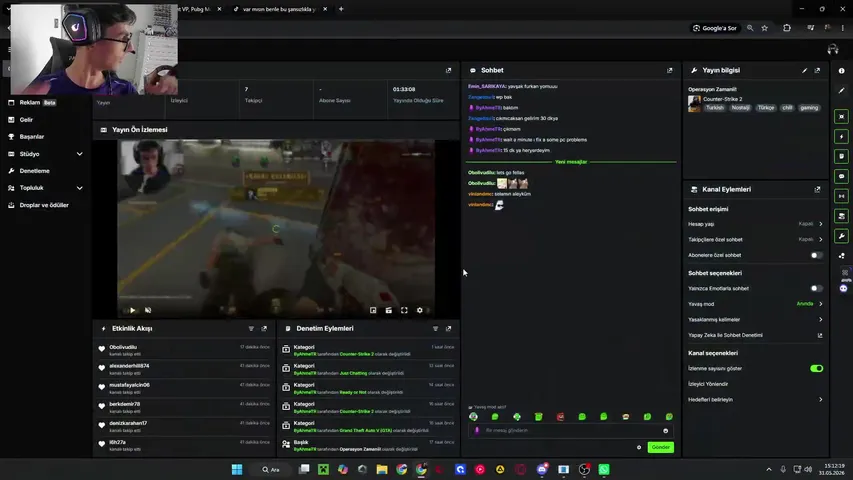Toggle the wrench widget button in sidebar
This screenshot has width=853, height=480.
coord(842,236)
